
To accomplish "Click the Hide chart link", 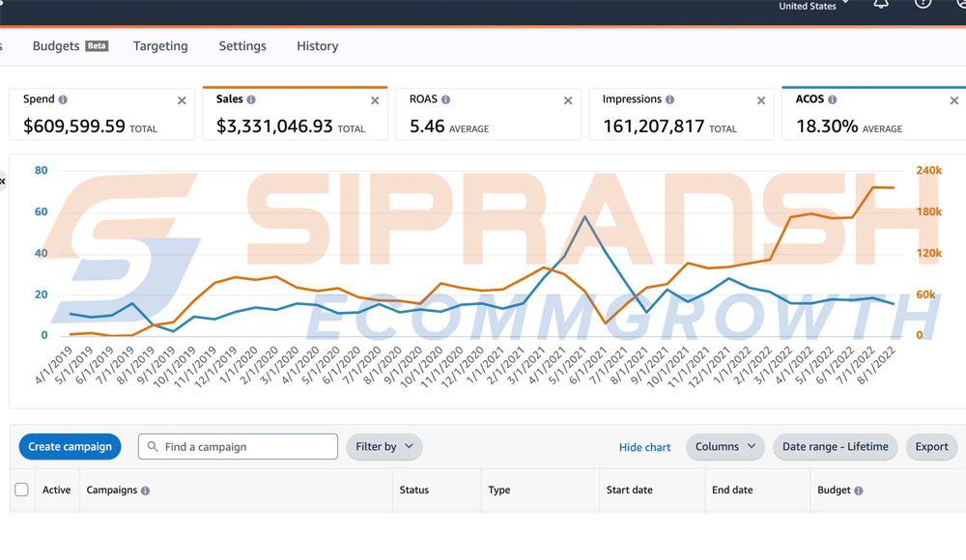I will coord(644,447).
